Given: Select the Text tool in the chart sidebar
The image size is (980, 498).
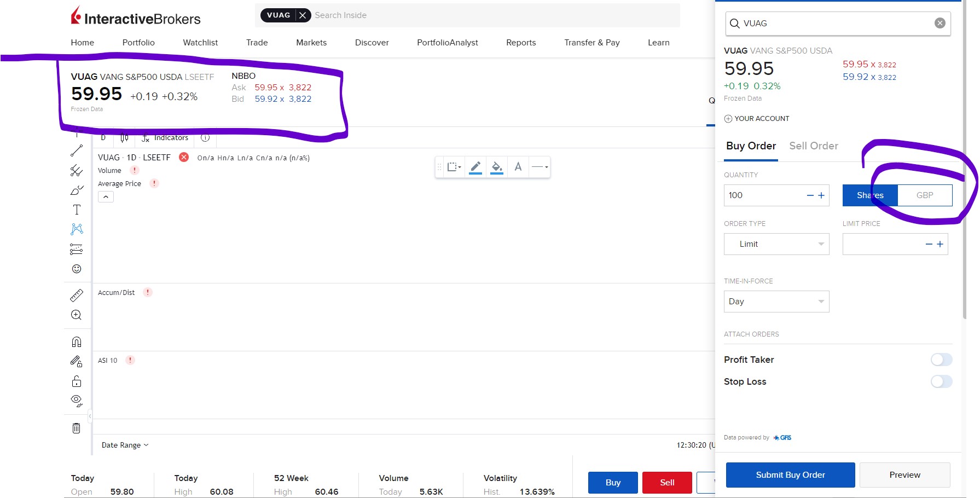Looking at the screenshot, I should (77, 210).
